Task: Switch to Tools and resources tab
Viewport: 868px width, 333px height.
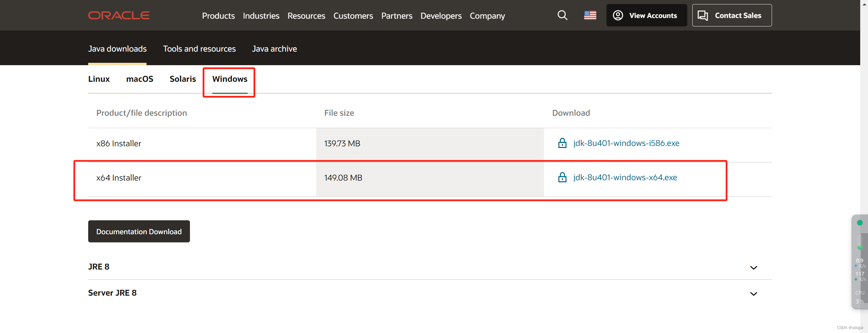Action: coord(199,49)
